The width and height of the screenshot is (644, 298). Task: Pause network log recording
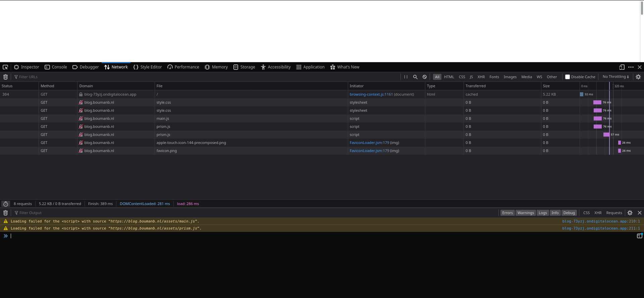click(406, 77)
